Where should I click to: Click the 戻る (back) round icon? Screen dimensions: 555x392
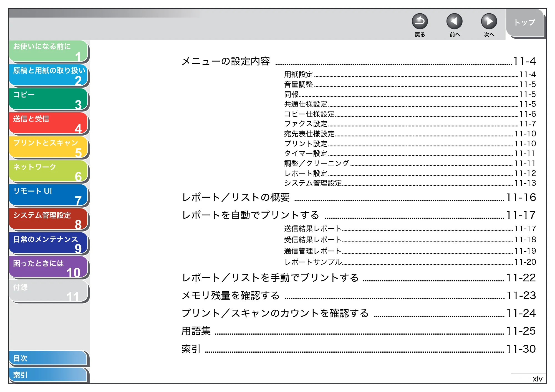click(x=420, y=21)
